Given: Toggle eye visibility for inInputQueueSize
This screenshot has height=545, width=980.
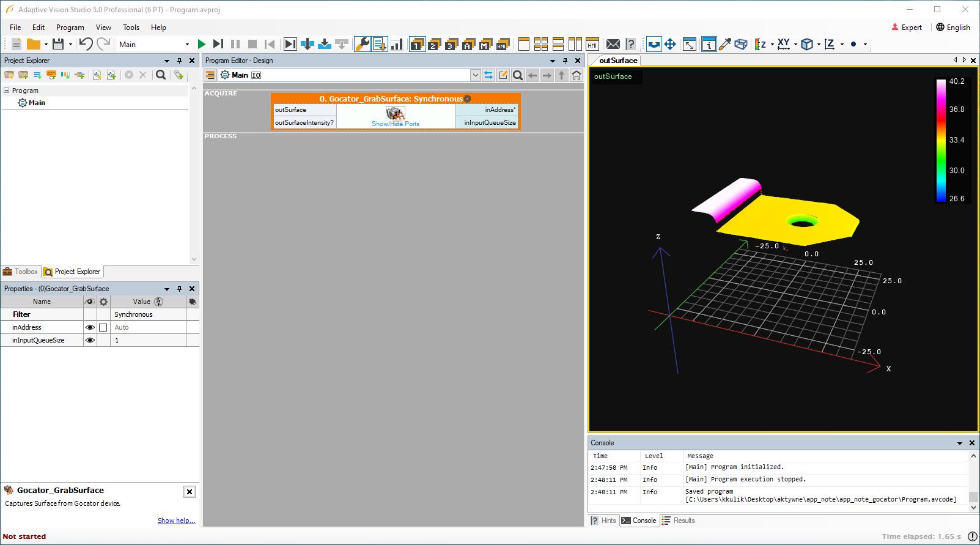Looking at the screenshot, I should coord(90,340).
